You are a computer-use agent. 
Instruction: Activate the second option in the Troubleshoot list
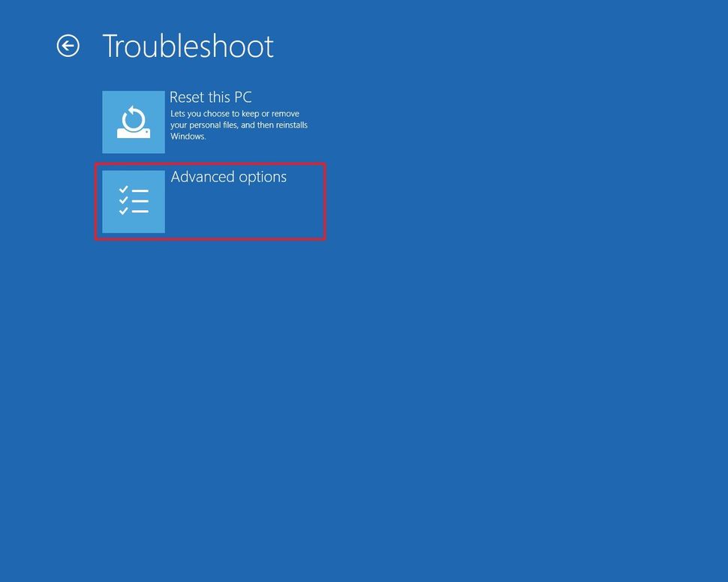[x=210, y=201]
